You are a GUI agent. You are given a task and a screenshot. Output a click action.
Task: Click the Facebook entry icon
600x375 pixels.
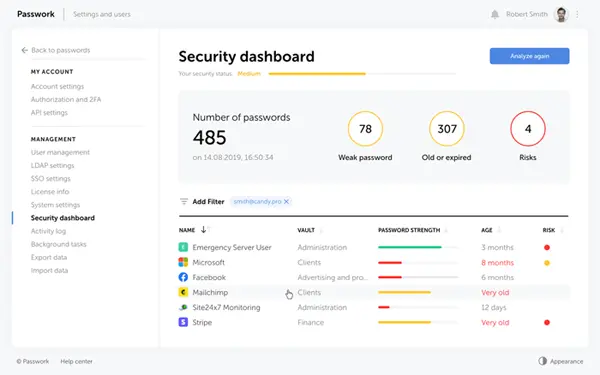click(183, 277)
